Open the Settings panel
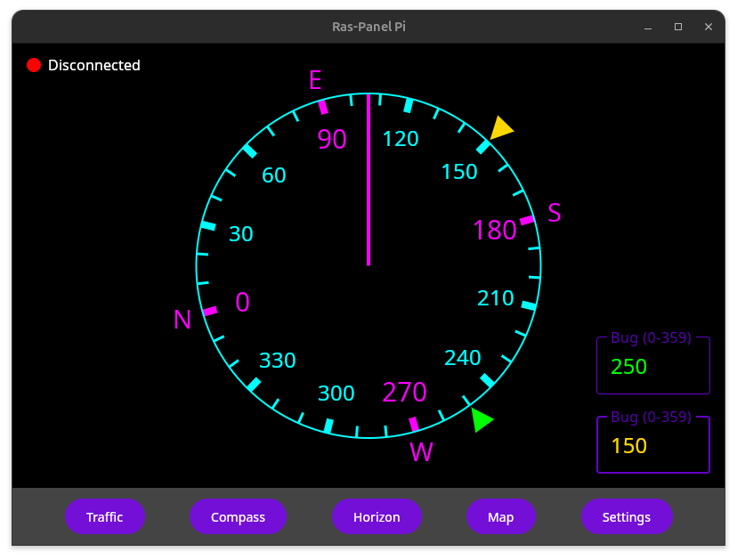This screenshot has height=560, width=737. click(x=627, y=517)
